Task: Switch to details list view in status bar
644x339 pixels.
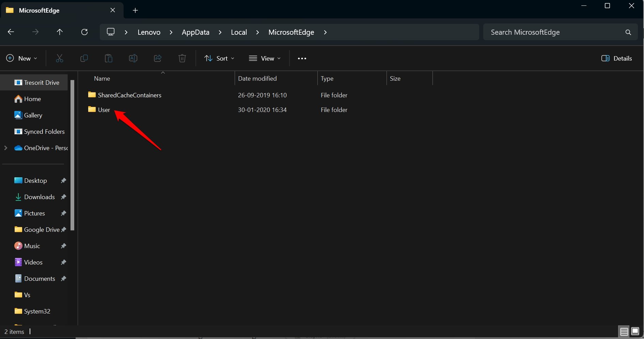Action: (624, 332)
